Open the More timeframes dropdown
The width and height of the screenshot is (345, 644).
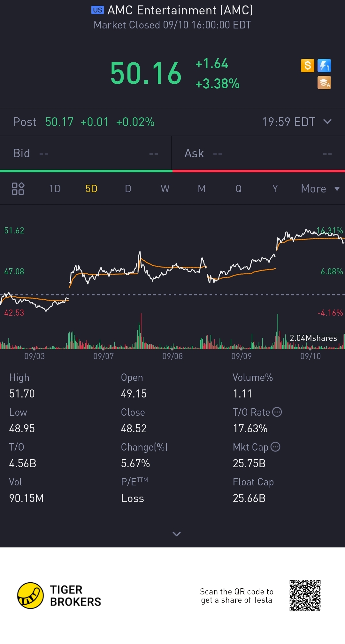click(320, 189)
